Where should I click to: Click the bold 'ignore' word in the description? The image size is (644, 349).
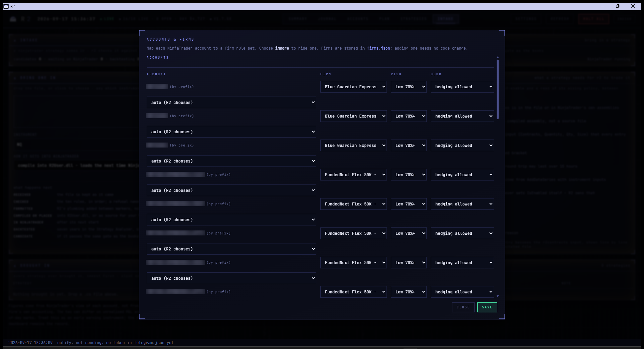click(x=282, y=48)
